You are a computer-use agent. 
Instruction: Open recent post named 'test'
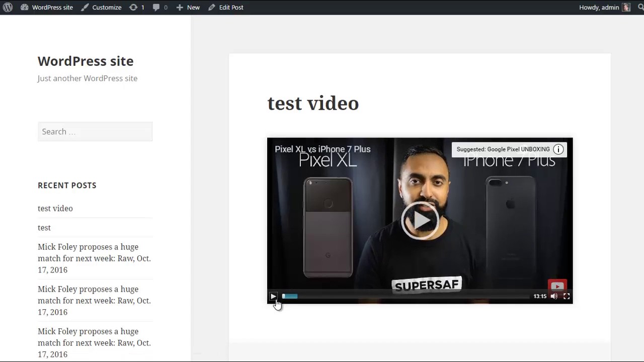click(x=44, y=227)
